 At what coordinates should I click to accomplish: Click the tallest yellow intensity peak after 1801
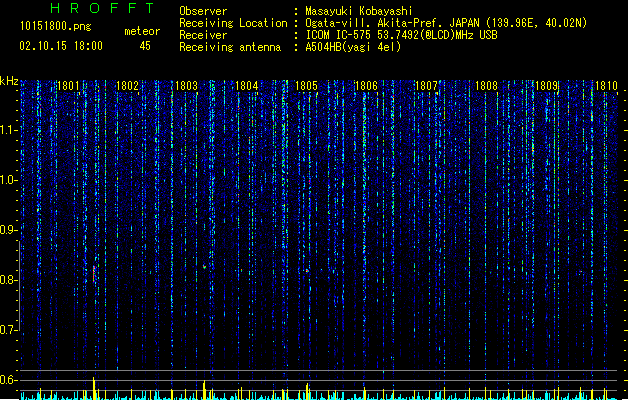[94, 388]
